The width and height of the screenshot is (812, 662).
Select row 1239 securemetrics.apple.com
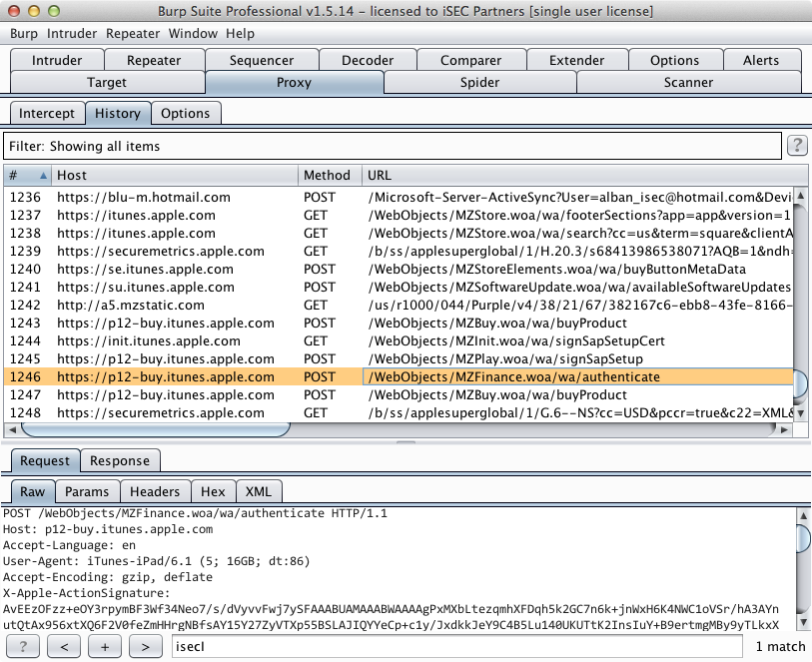click(399, 251)
